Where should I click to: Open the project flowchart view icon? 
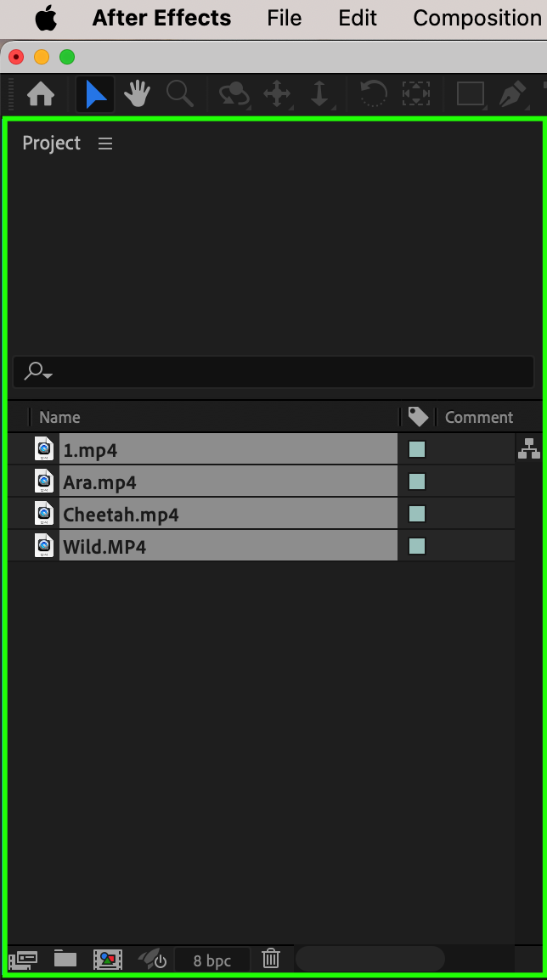pyautogui.click(x=528, y=449)
